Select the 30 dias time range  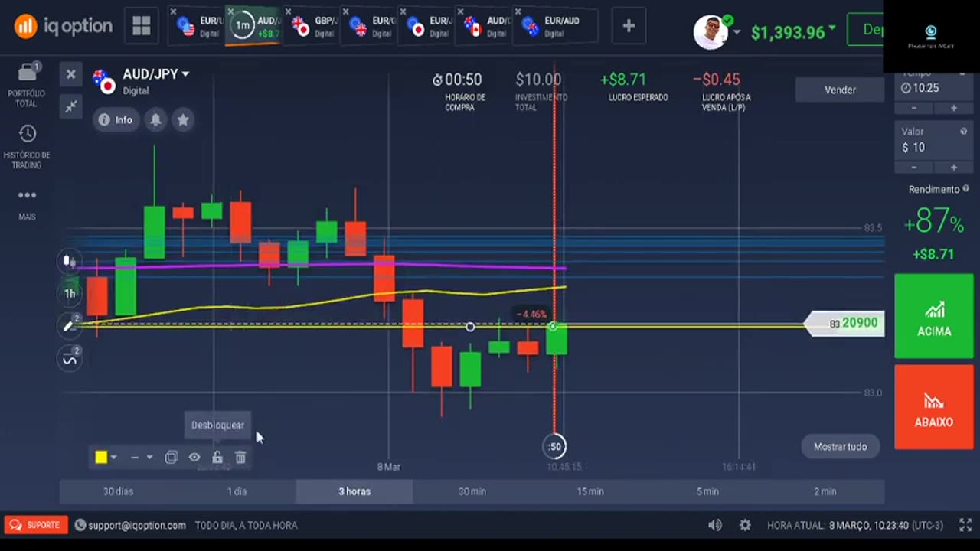[119, 491]
